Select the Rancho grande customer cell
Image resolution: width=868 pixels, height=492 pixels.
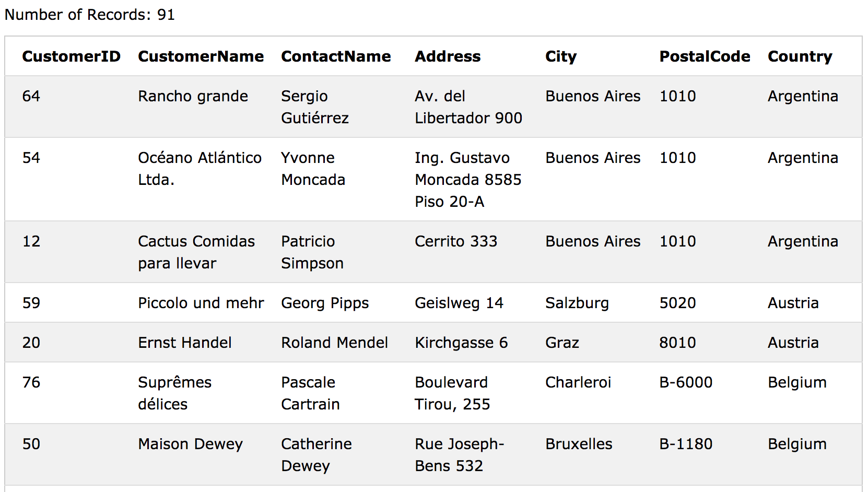193,96
